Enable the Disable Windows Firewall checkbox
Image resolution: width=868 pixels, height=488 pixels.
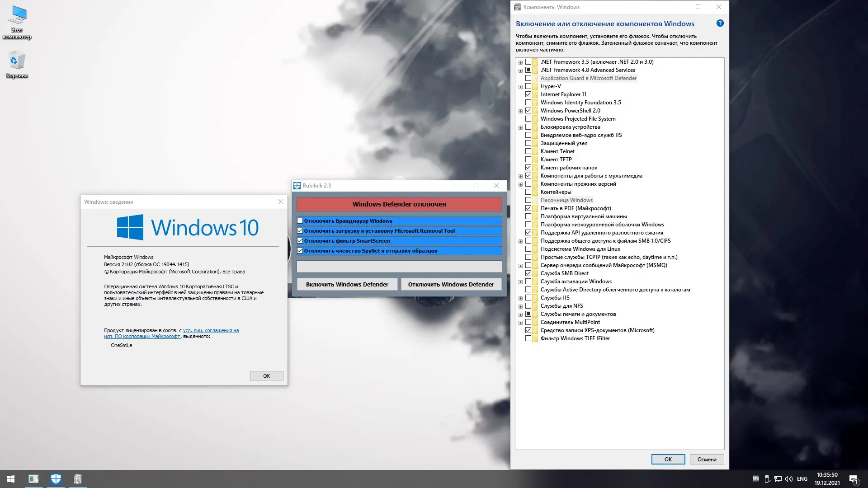(300, 221)
